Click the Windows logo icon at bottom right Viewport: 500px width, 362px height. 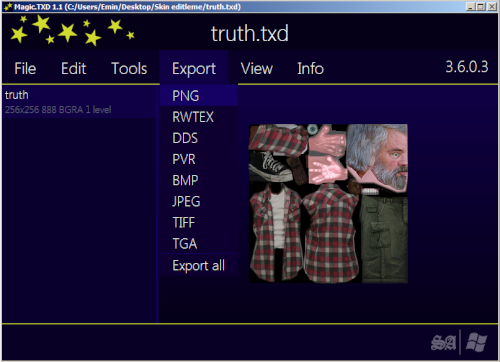coord(476,342)
